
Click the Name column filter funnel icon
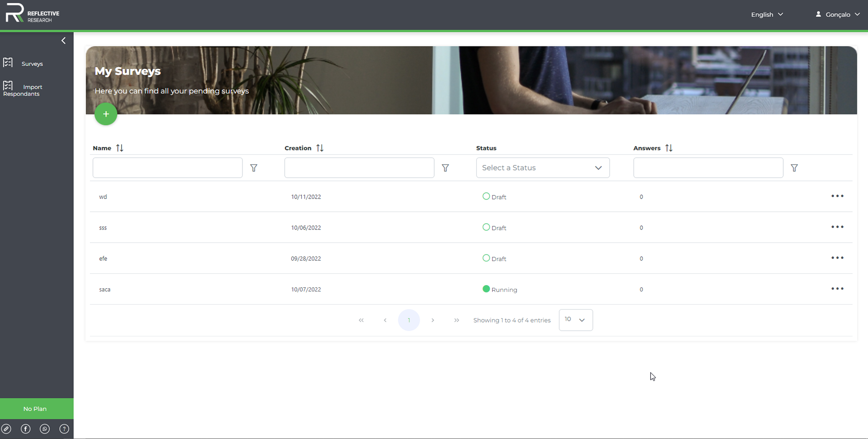pos(254,168)
